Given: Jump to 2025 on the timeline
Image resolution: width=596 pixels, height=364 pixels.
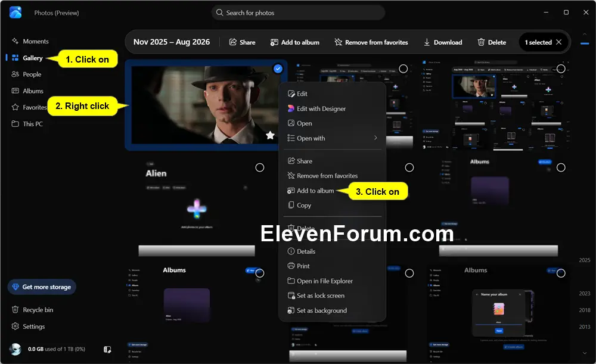Looking at the screenshot, I should click(x=585, y=260).
